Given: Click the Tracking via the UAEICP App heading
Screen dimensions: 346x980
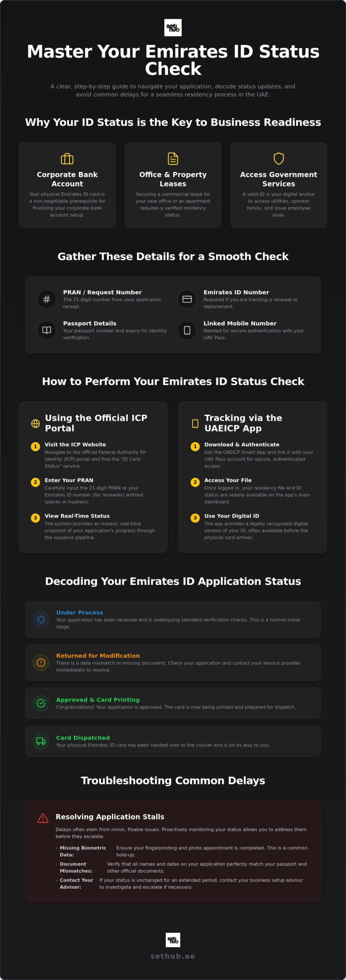Looking at the screenshot, I should (243, 423).
